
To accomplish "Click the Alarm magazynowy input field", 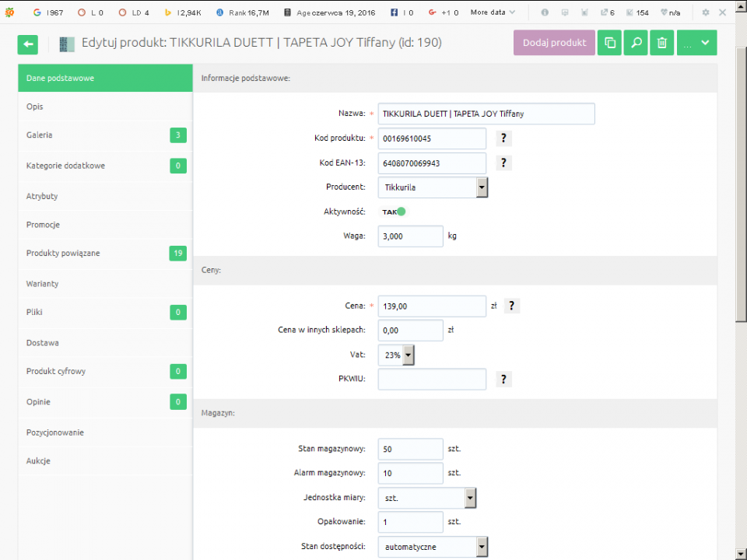I will pos(411,474).
